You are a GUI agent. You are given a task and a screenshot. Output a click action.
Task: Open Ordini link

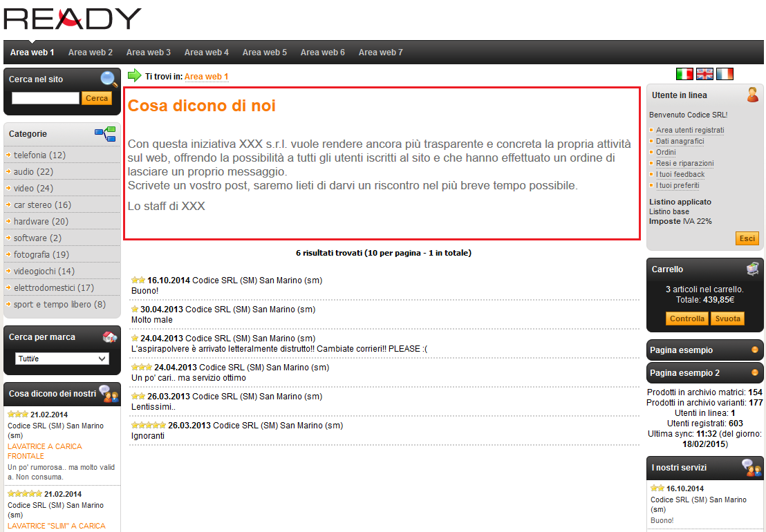click(666, 152)
